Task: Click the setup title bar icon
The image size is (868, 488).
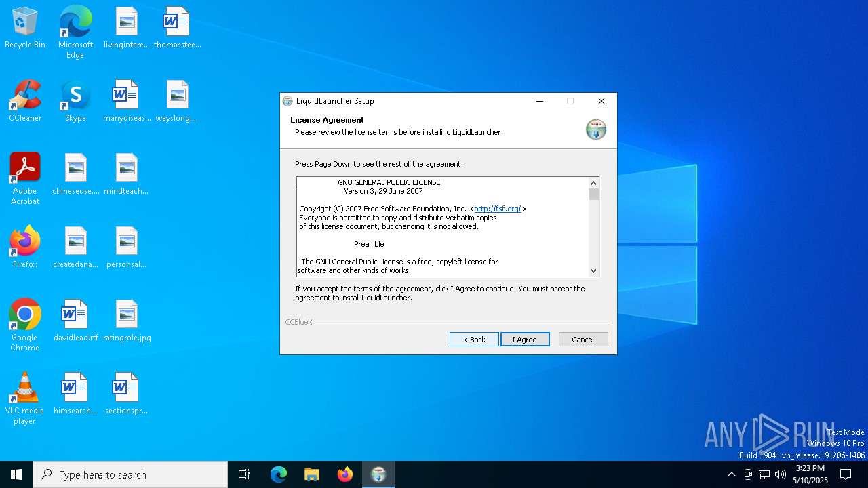Action: click(288, 101)
